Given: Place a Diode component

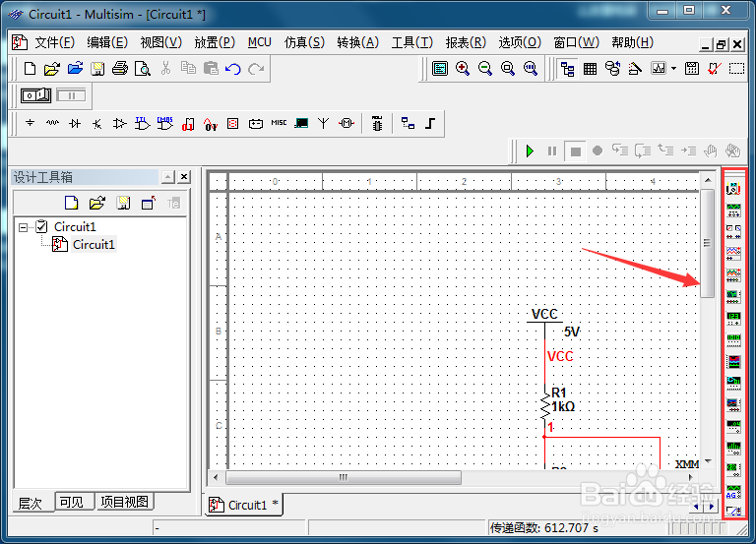Looking at the screenshot, I should [x=75, y=123].
